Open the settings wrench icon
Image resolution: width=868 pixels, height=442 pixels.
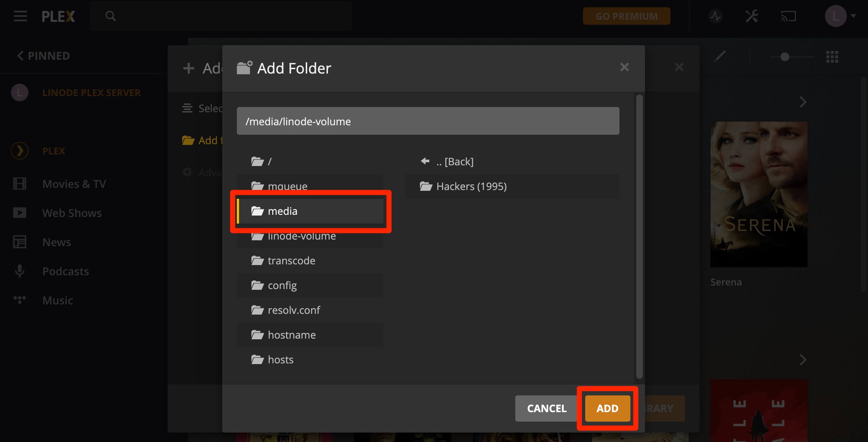tap(751, 16)
